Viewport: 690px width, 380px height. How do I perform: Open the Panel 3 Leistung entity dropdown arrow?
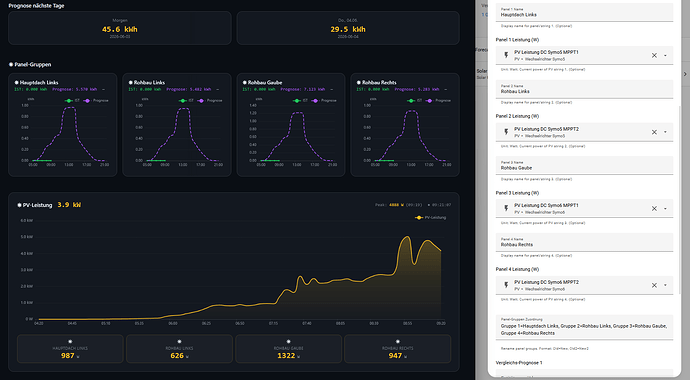tap(665, 208)
